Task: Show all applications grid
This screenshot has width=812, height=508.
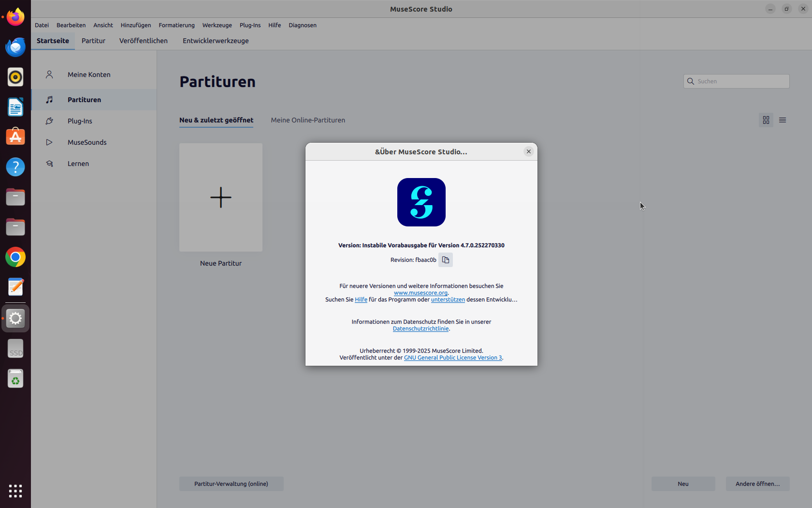Action: tap(15, 491)
